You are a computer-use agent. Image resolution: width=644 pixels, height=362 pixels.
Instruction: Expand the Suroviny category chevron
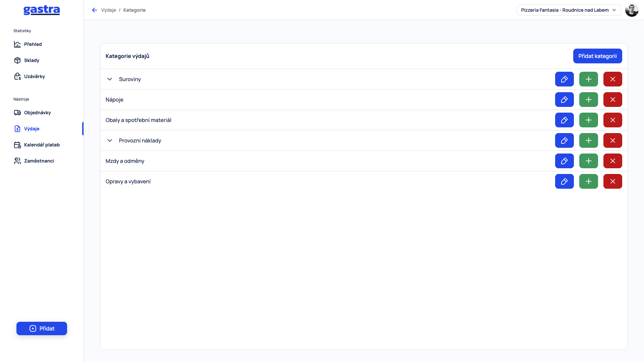pos(110,79)
